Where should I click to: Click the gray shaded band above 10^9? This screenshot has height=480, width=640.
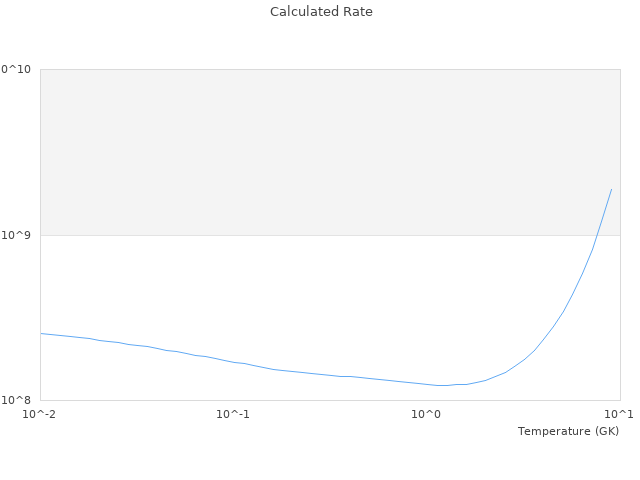[x=300, y=150]
